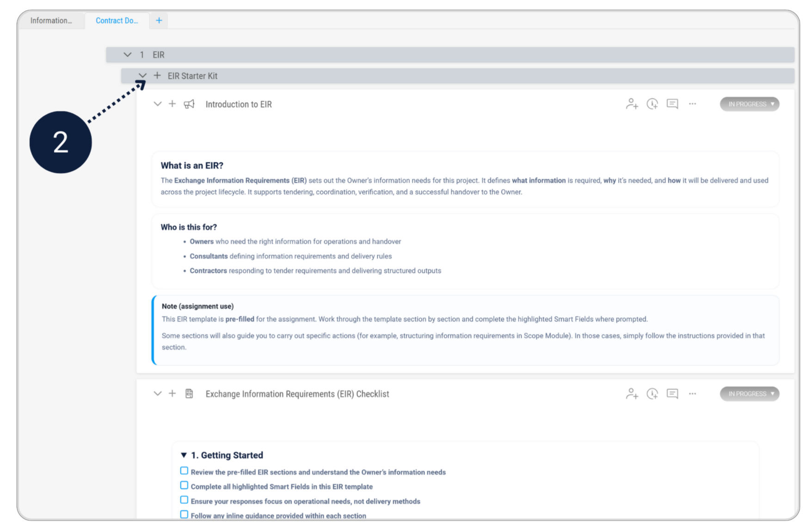Image resolution: width=812 pixels, height=528 pixels.
Task: Click the IN PROGRESS pill on the Checklist row
Action: [749, 393]
